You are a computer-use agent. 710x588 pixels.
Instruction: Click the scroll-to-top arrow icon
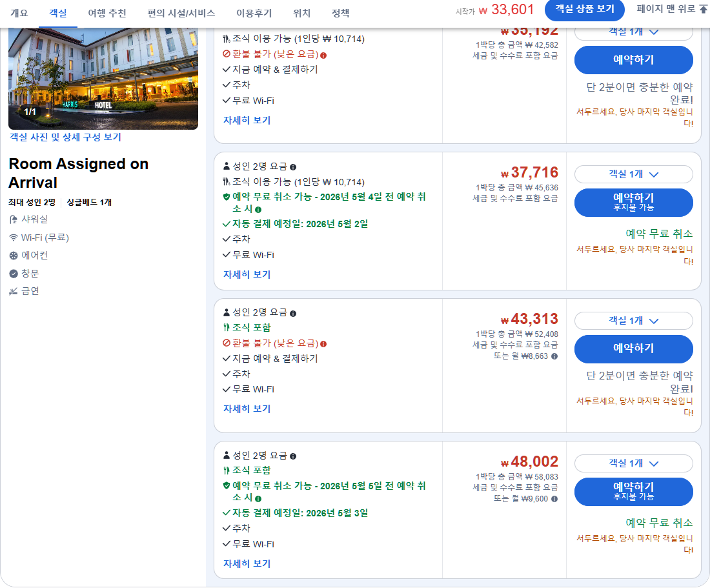pos(704,10)
